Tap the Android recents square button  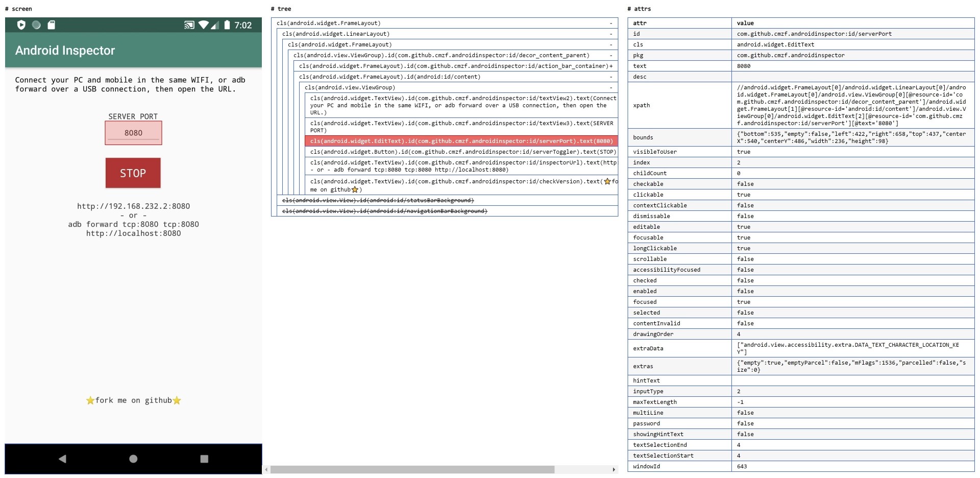tap(204, 459)
